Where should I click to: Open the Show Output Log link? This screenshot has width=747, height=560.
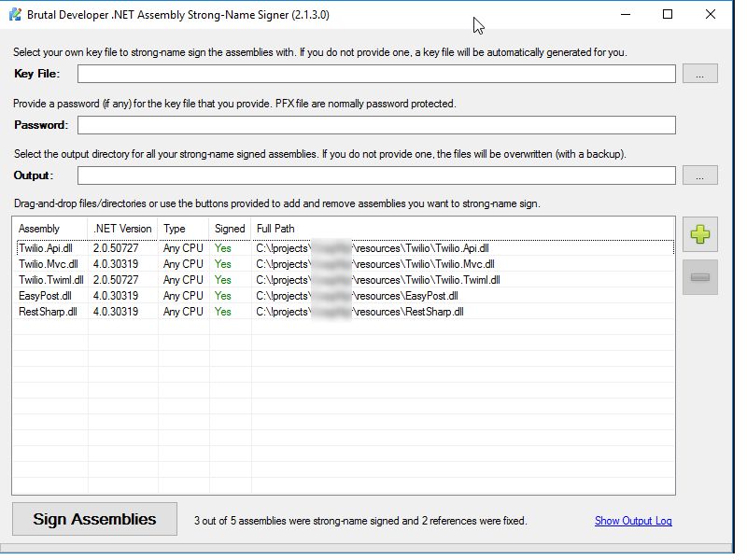633,522
